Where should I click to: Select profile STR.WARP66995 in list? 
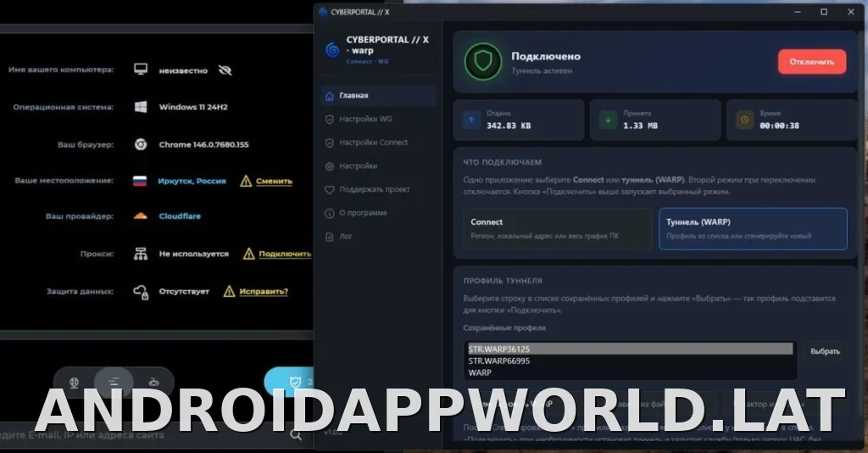(x=630, y=361)
